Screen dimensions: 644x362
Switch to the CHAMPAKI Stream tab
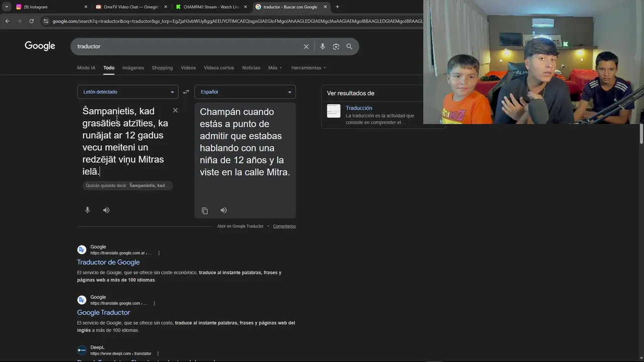pyautogui.click(x=210, y=7)
